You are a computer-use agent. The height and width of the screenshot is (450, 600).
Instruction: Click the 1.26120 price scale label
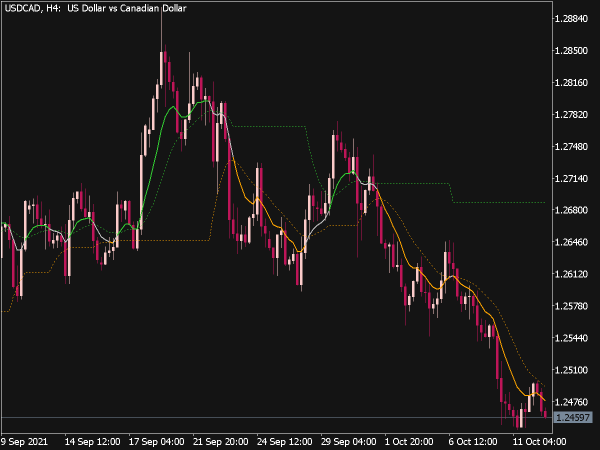pos(571,274)
